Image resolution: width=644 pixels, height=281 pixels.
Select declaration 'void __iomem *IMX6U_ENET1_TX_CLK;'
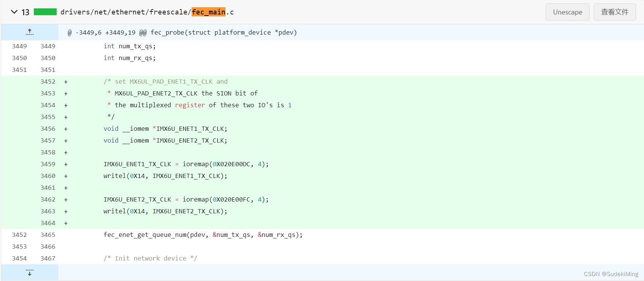[165, 129]
